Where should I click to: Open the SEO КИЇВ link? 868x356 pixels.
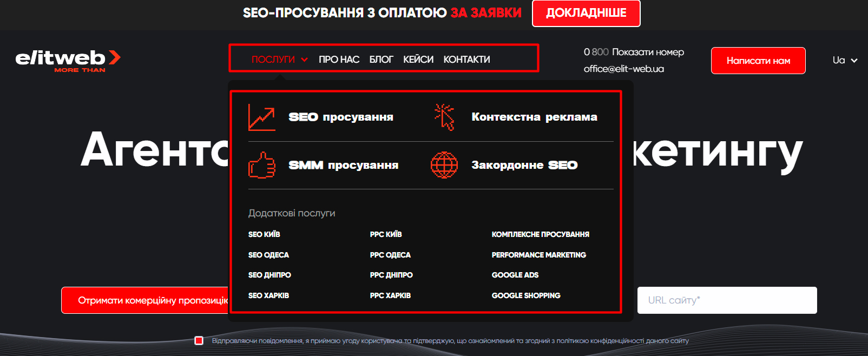pyautogui.click(x=264, y=234)
